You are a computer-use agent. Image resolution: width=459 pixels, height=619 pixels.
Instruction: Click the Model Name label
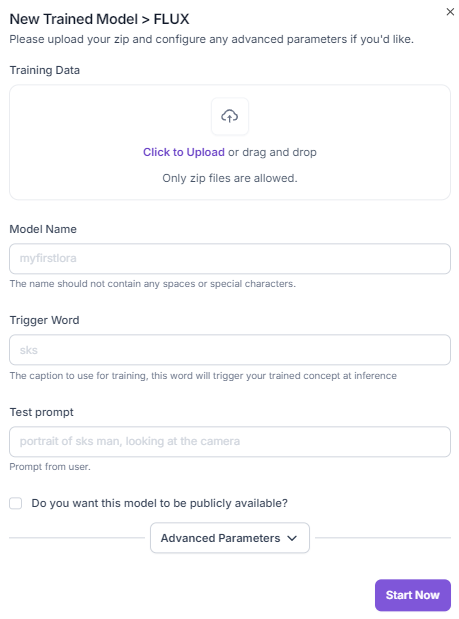43,229
